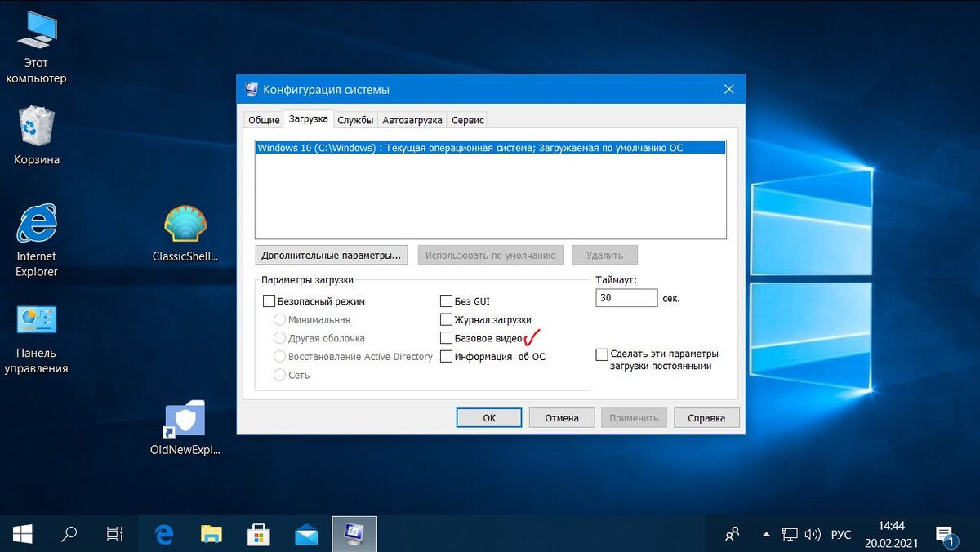This screenshot has height=552, width=980.
Task: Switch input language РУС indicator
Action: 841,535
